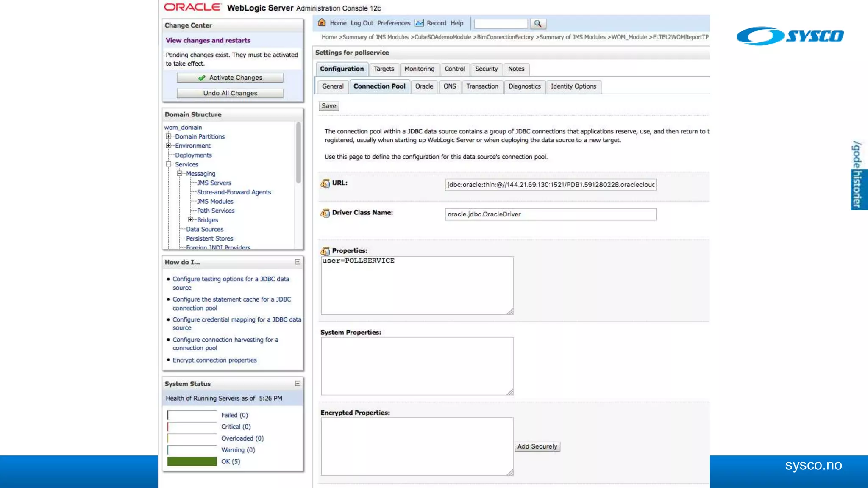This screenshot has width=868, height=488.
Task: Click into the JDBC URL input field
Action: pyautogui.click(x=550, y=185)
